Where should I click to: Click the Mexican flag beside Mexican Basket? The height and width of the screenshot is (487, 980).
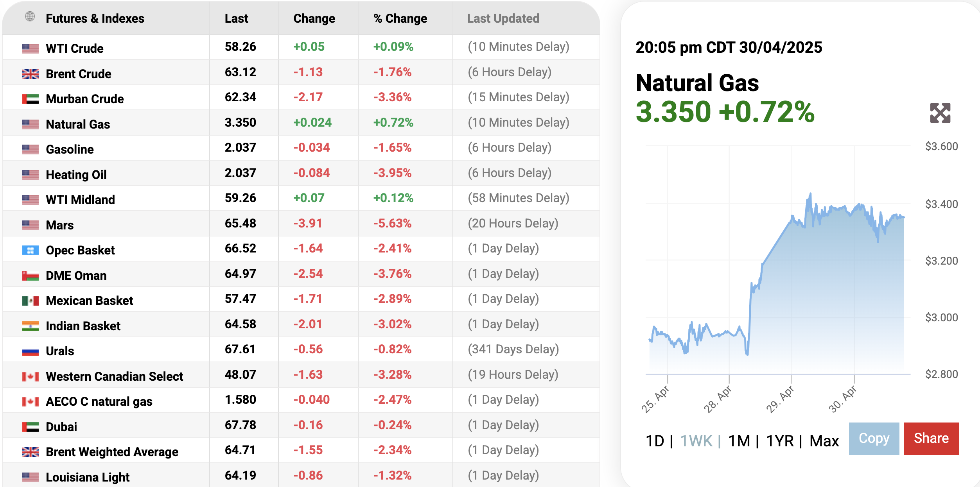31,301
